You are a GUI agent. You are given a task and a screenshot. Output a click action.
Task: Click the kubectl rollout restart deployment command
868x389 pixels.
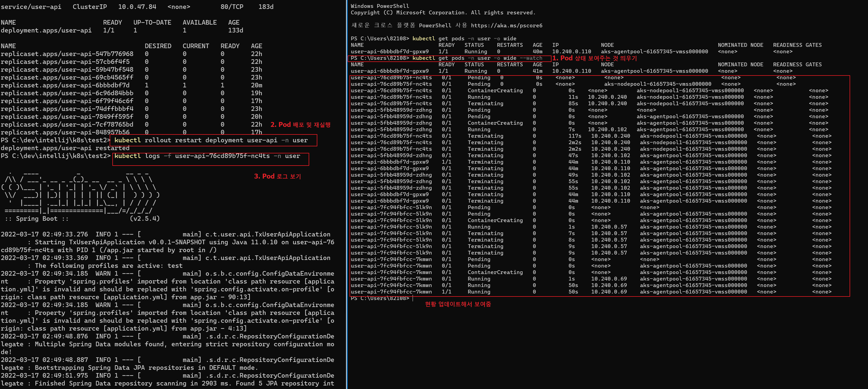[211, 140]
